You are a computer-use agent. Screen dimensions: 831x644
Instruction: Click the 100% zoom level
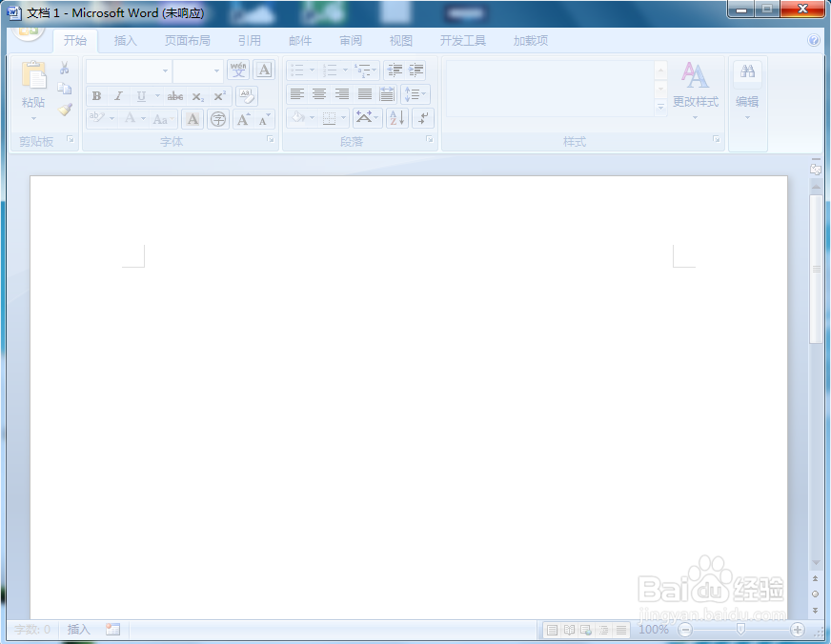click(x=654, y=629)
